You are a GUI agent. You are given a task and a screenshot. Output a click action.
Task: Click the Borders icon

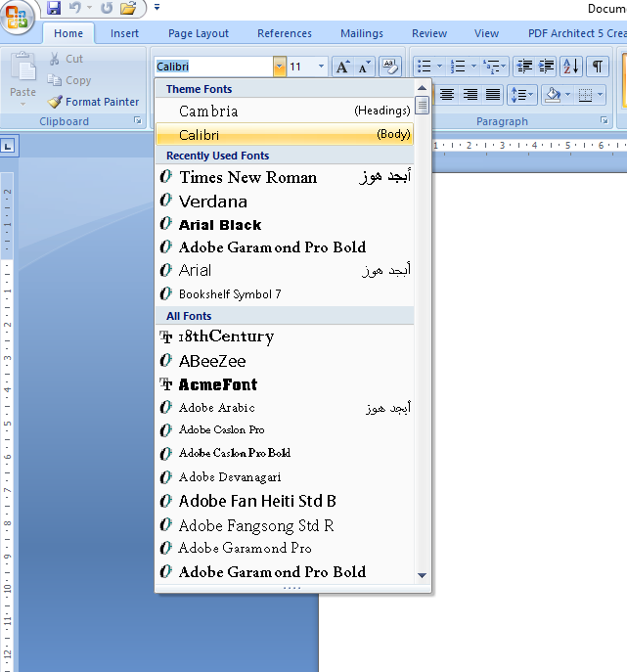click(x=585, y=94)
